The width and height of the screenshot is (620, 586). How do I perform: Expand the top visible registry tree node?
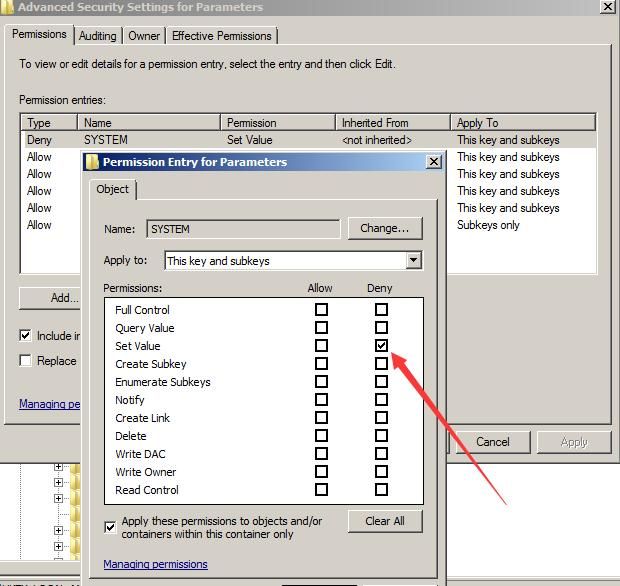click(59, 467)
